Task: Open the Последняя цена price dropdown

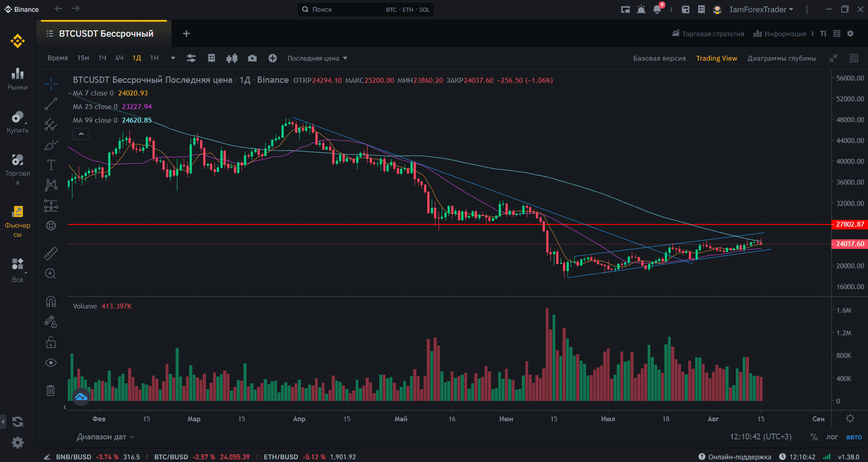Action: click(x=317, y=58)
